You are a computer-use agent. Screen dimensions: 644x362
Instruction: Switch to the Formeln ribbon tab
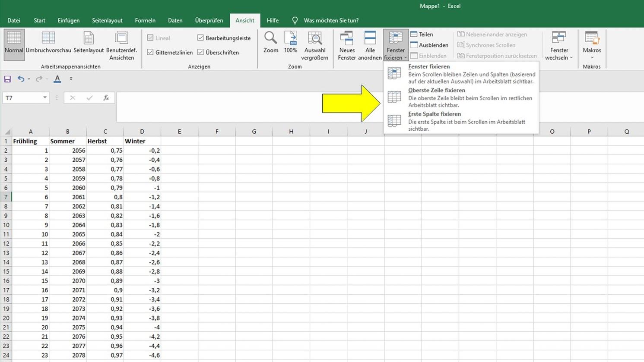(145, 20)
